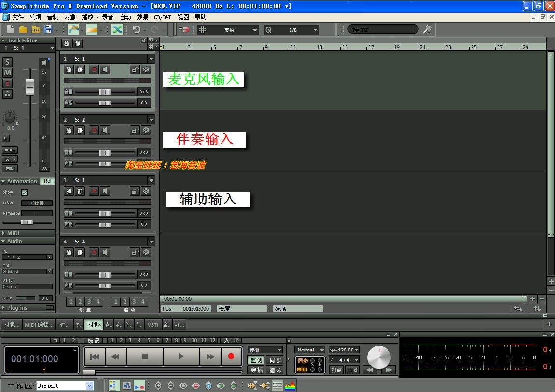This screenshot has height=392, width=555.
Task: Click the crossfade X icon in toolbar
Action: point(117,30)
